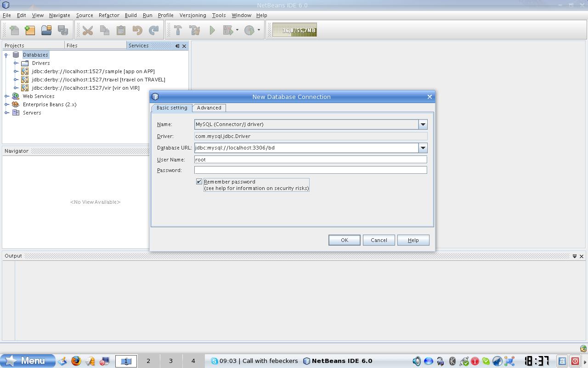Open the Profile button dropdown arrow
Image resolution: width=588 pixels, height=368 pixels.
pyautogui.click(x=259, y=30)
